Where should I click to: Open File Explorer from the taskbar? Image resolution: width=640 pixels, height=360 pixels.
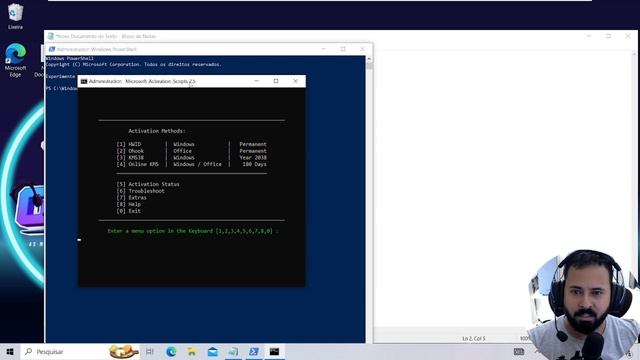[192, 351]
